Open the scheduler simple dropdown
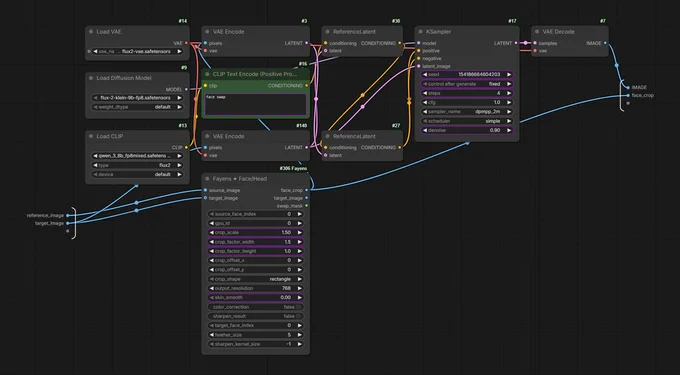Viewport: 680px width, 375px height. [x=467, y=121]
